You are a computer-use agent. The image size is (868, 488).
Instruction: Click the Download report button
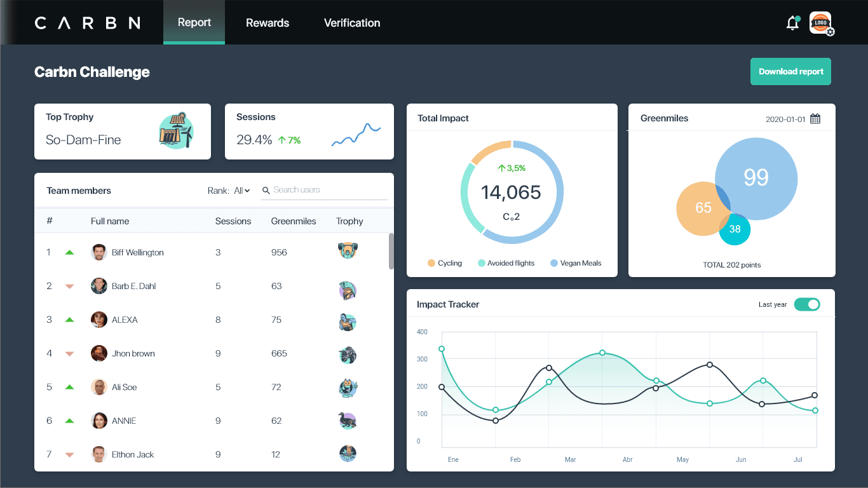(790, 72)
